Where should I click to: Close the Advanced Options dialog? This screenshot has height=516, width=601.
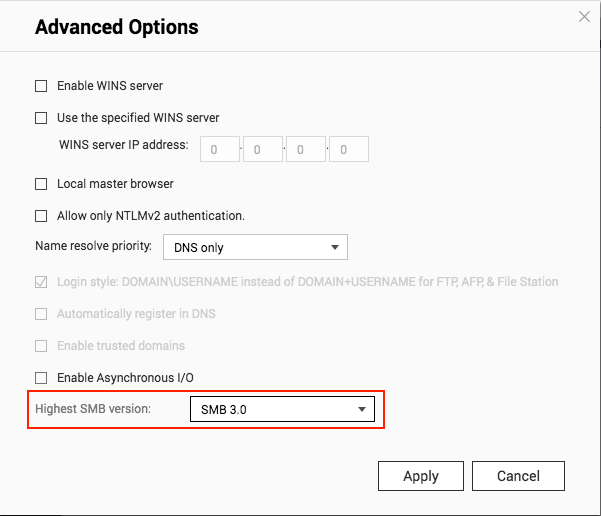(x=584, y=16)
